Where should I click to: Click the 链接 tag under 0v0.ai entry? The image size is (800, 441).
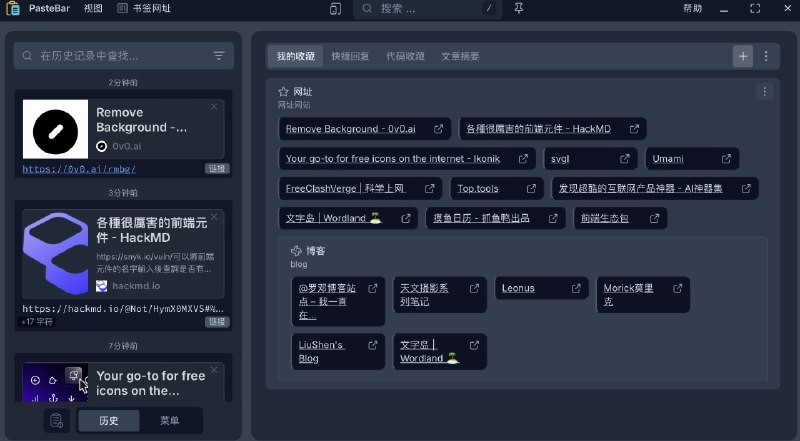point(217,168)
